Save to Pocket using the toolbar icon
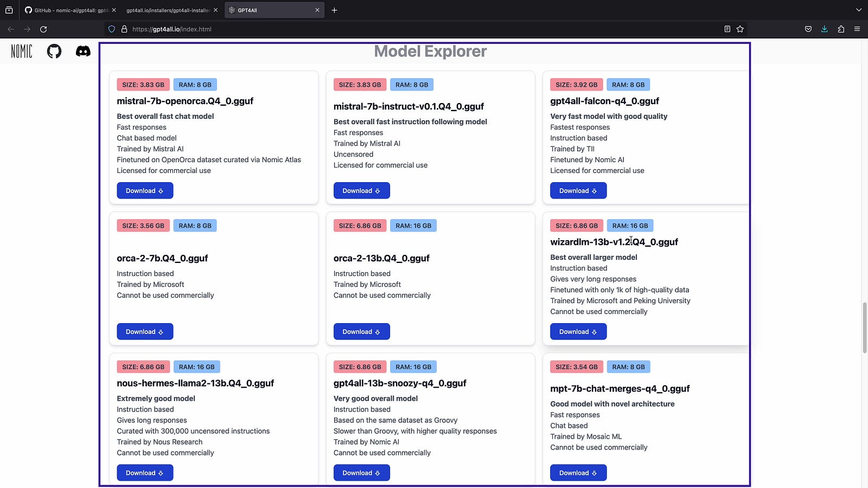 808,29
